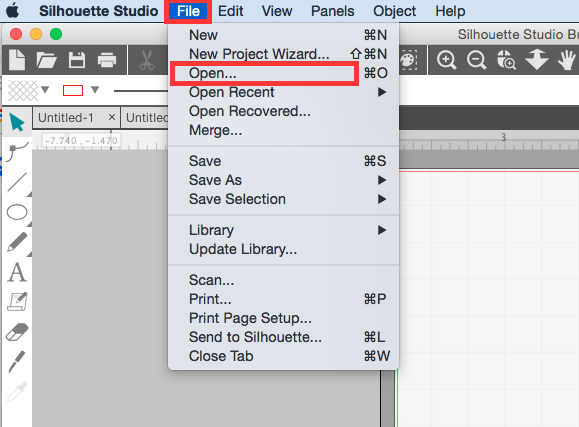579x427 pixels.
Task: Click the Save floppy disk icon
Action: click(x=77, y=60)
